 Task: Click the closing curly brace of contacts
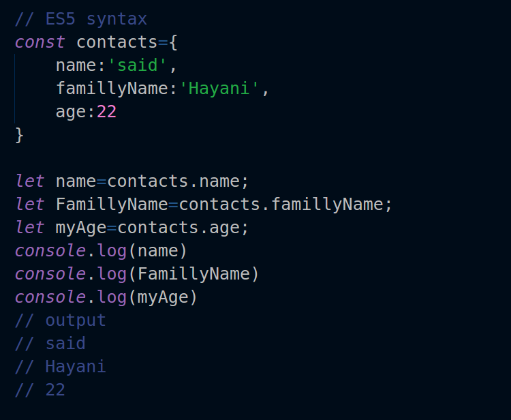click(x=19, y=134)
